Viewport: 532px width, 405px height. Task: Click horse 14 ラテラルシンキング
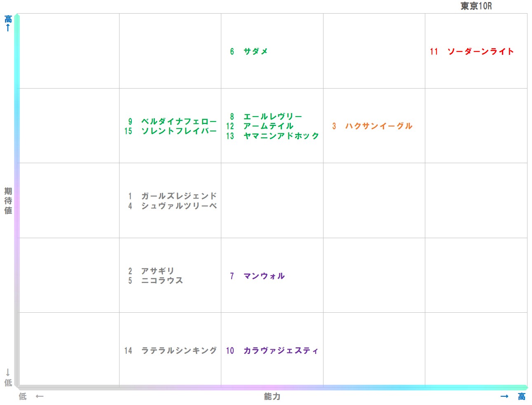click(x=171, y=351)
